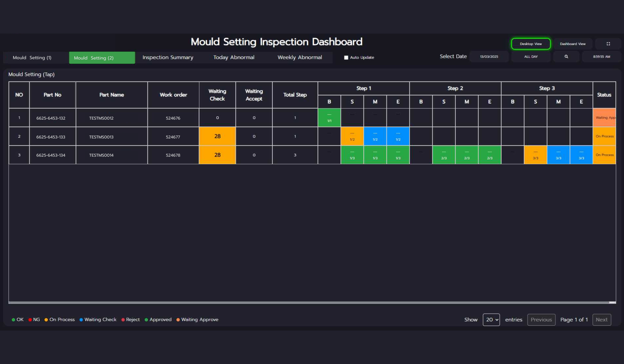Click the fullscreen expand icon
This screenshot has height=364, width=624.
tap(608, 44)
